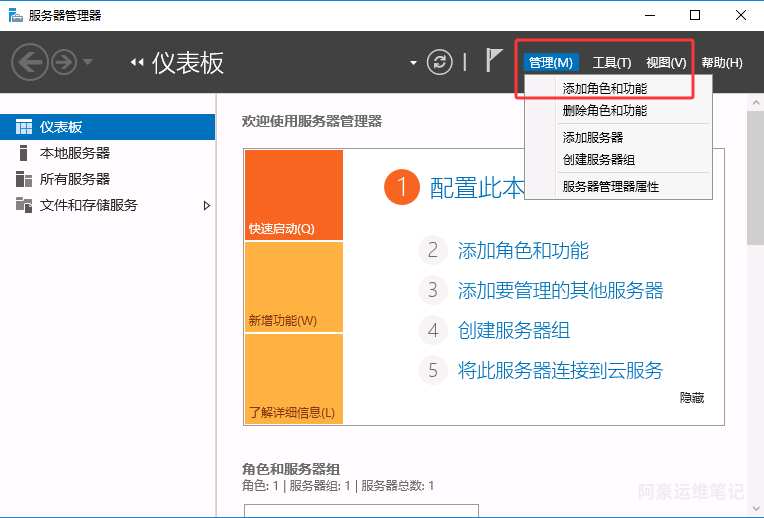Click the 将此服务器连接到云服务 link
This screenshot has height=518, width=764.
tap(560, 370)
